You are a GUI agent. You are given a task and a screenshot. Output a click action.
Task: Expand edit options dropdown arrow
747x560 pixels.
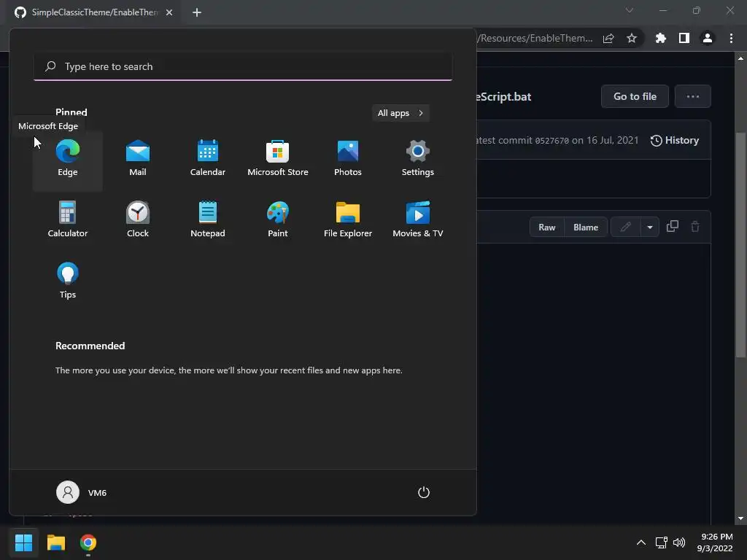650,227
